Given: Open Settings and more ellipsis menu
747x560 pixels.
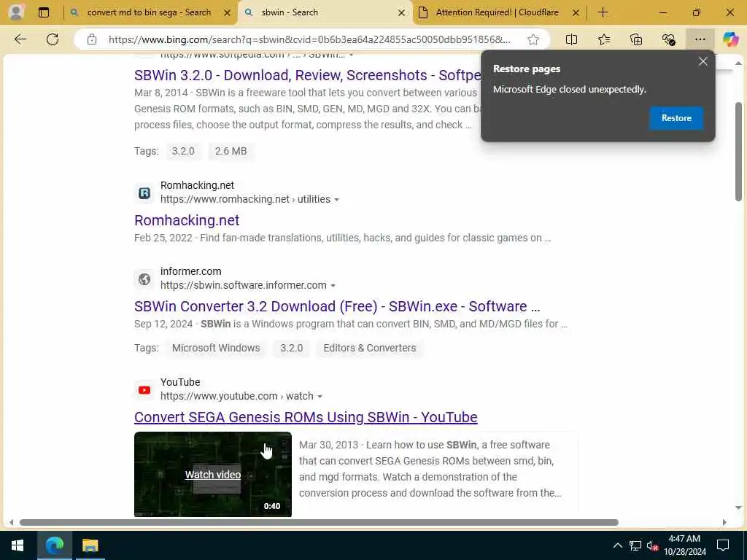Looking at the screenshot, I should 700,39.
